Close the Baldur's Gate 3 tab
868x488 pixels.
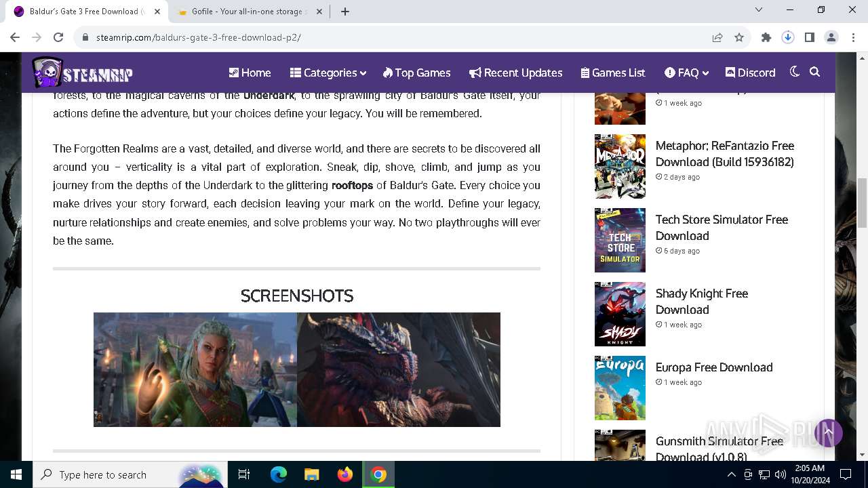pos(157,12)
